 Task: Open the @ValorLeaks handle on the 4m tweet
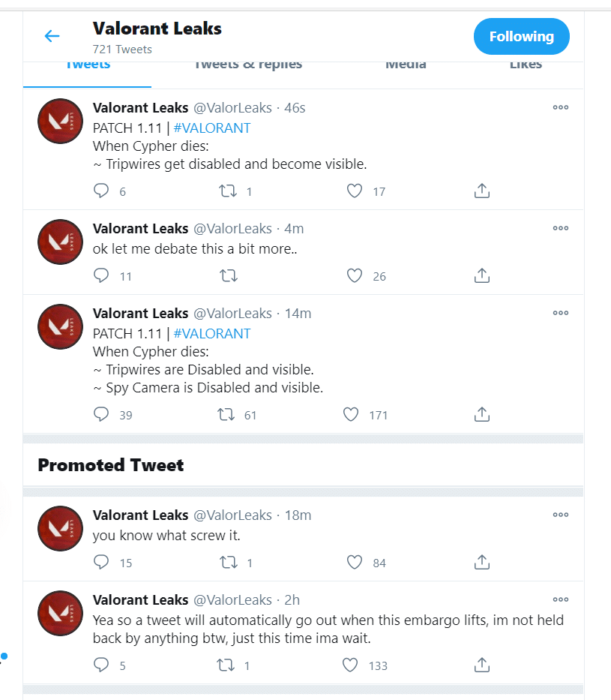point(232,228)
